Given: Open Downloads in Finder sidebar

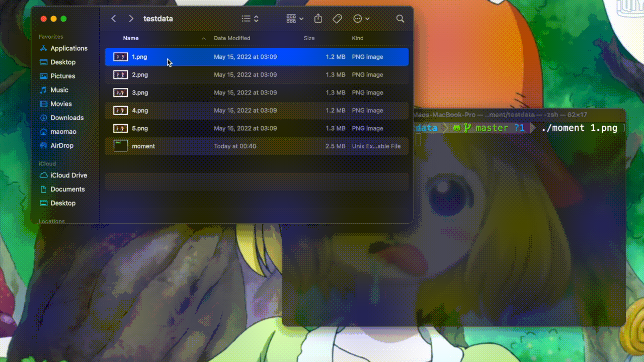Looking at the screenshot, I should pyautogui.click(x=67, y=118).
